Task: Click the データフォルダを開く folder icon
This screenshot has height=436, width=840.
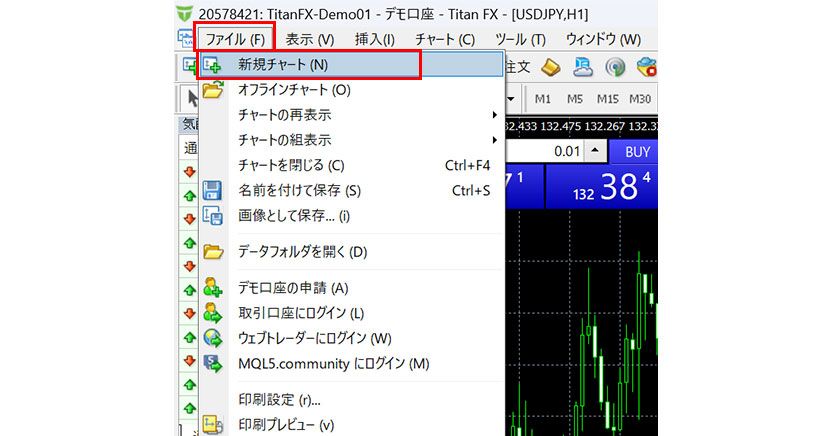Action: (213, 252)
